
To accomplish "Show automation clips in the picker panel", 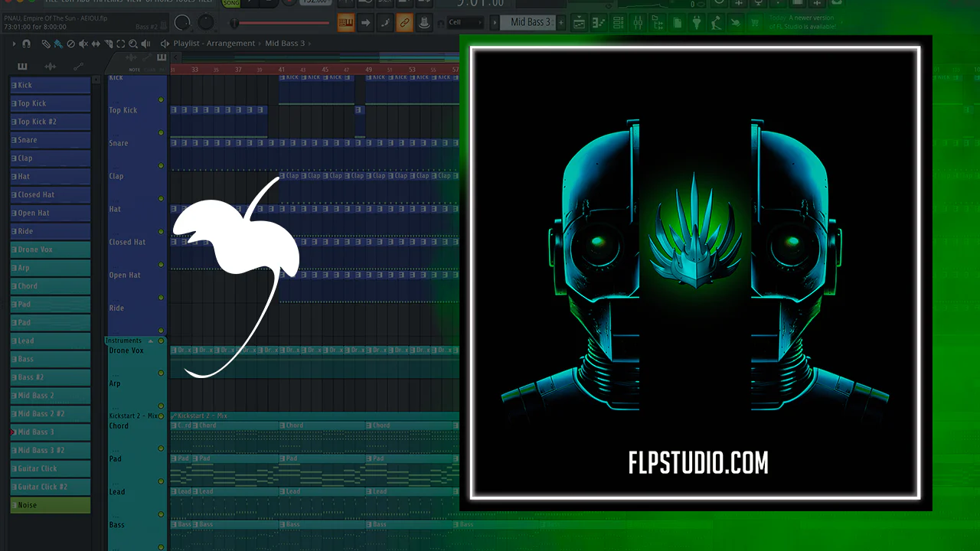I will [x=78, y=67].
